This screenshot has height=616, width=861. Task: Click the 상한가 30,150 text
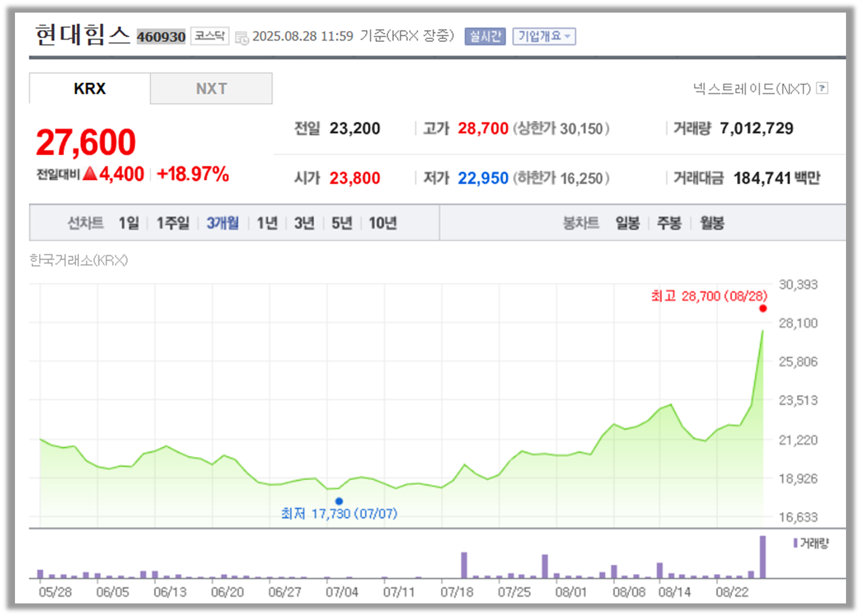[561, 128]
